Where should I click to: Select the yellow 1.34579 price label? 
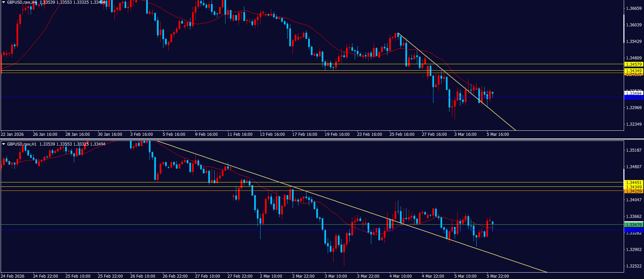coord(634,64)
